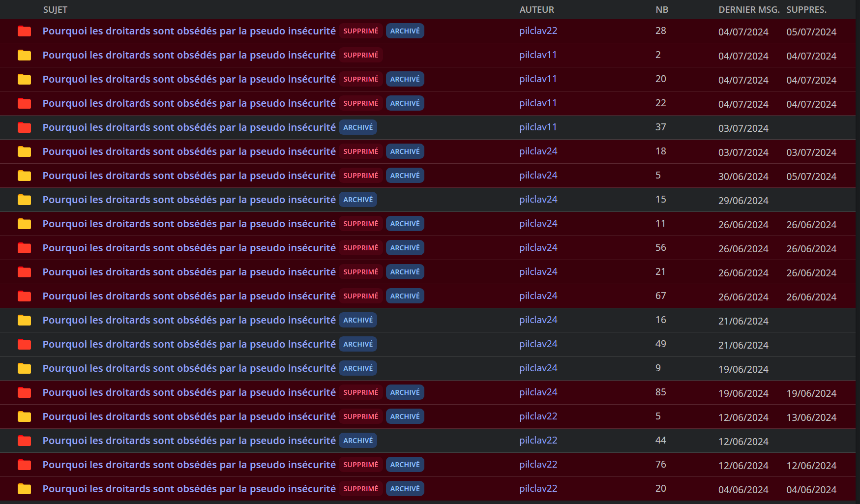Click the yellow folder icon of the 16-message topic
This screenshot has width=860, height=504.
tap(24, 320)
